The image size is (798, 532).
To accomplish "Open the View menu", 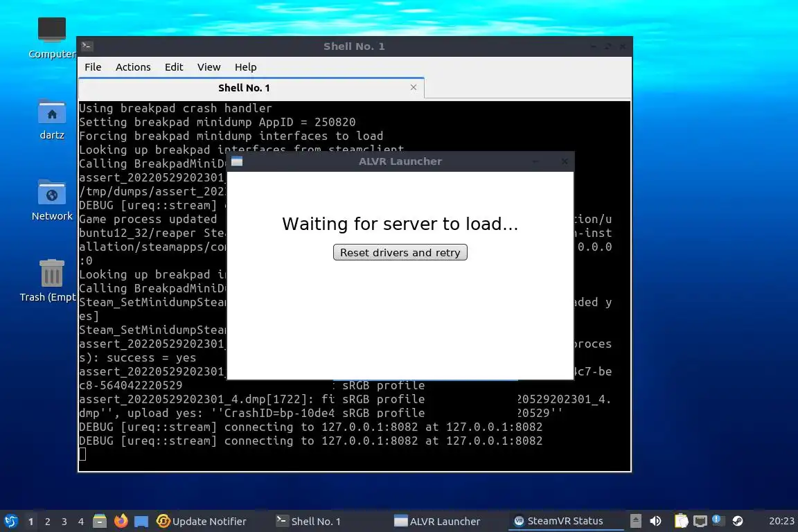I will click(x=209, y=67).
